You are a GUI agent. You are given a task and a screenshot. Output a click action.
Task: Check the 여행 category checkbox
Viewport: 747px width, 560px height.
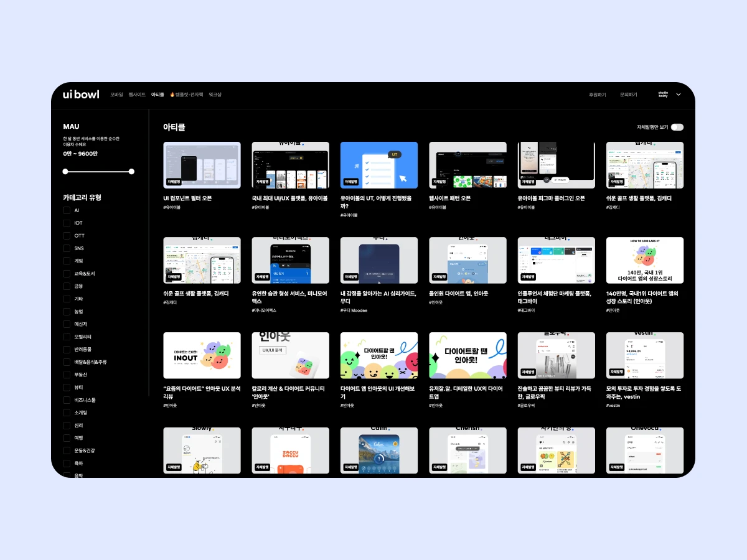point(67,438)
